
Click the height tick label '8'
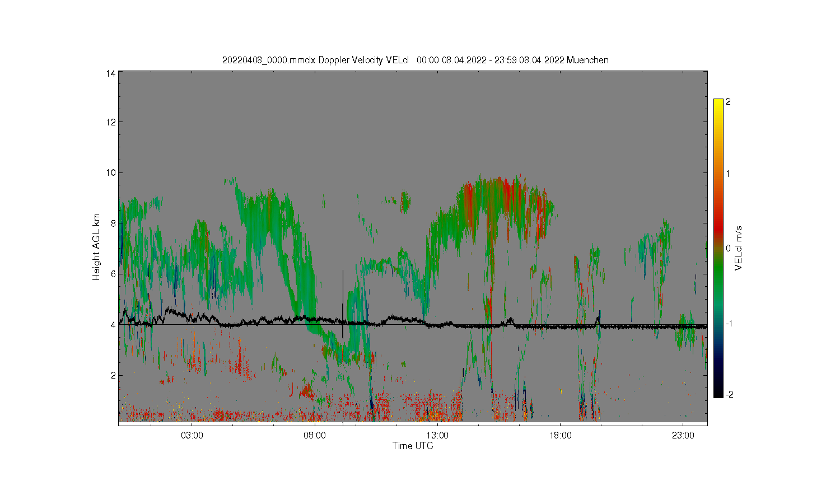coord(113,223)
